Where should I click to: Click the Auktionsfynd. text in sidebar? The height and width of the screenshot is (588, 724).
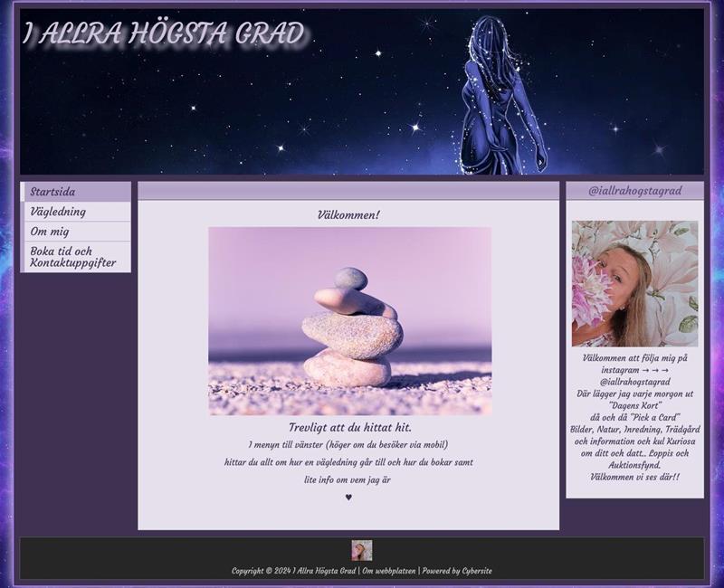[x=635, y=465]
